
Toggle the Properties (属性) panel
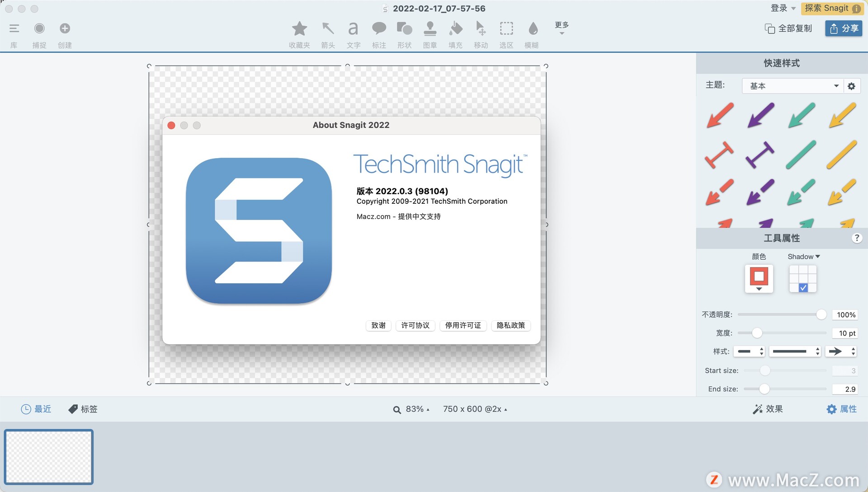841,409
